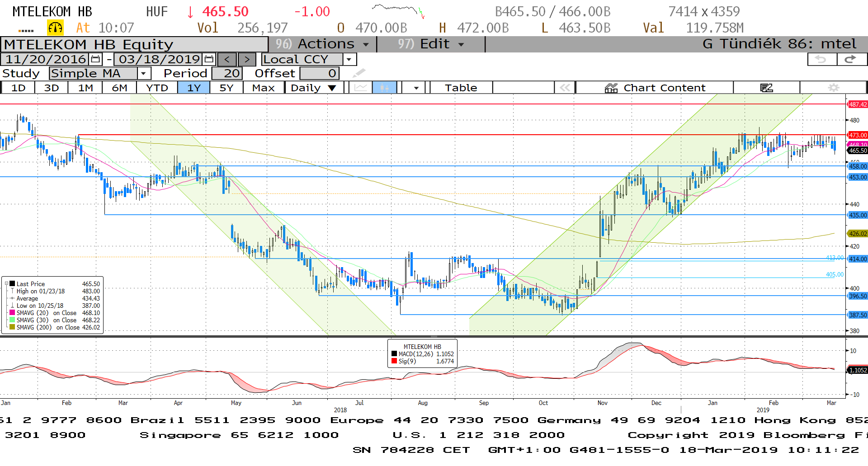This screenshot has width=868, height=466.
Task: Click the pencil edit study icon
Action: [359, 73]
